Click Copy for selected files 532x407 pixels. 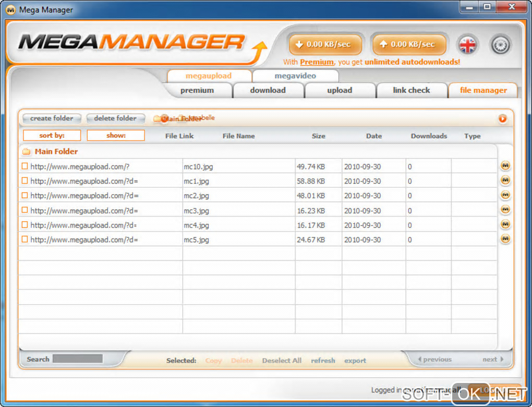(x=213, y=361)
